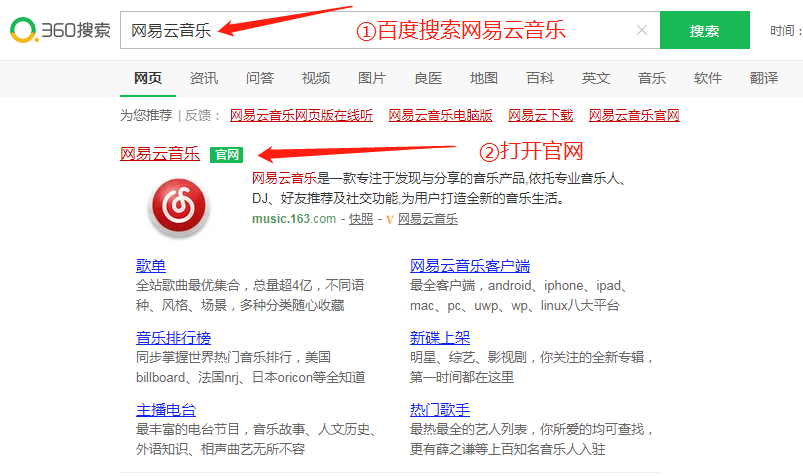Screen dimensions: 803x476
Task: Open the 网易云音乐 result title link
Action: (160, 154)
